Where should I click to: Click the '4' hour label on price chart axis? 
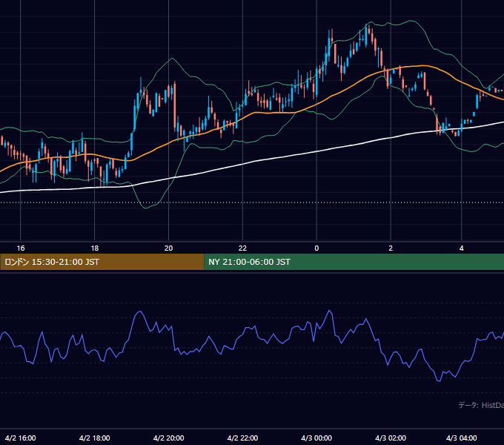[x=461, y=248]
